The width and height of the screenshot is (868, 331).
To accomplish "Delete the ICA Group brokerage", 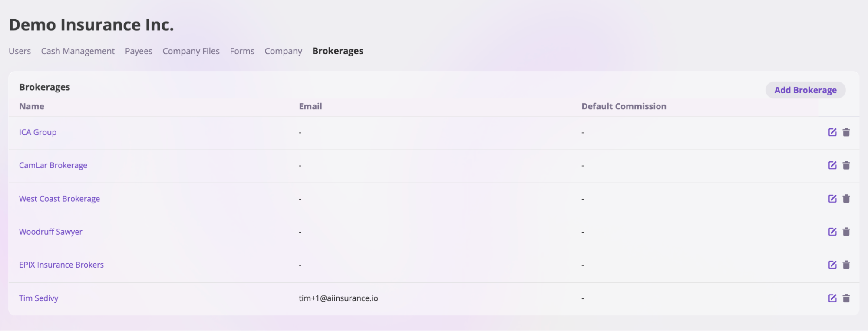I will [846, 132].
